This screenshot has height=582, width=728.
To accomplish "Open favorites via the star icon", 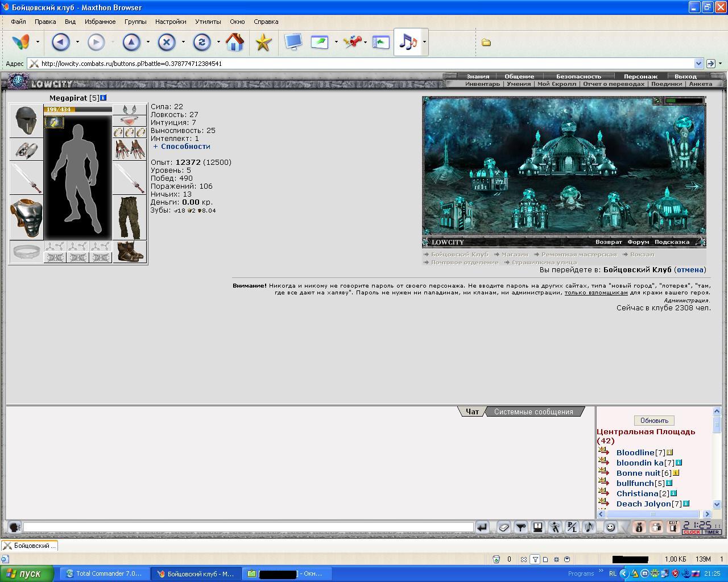I will pos(263,42).
